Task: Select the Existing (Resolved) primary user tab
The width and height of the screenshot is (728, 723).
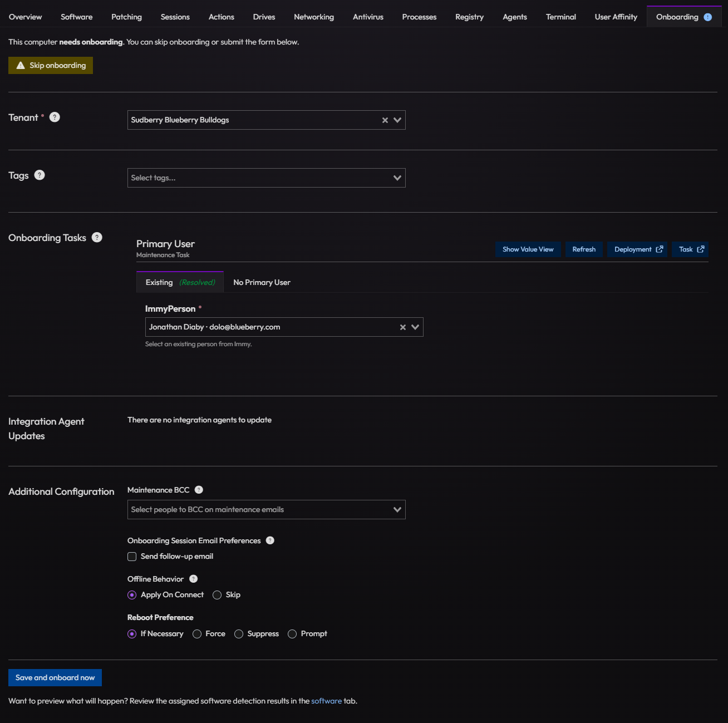Action: pos(180,282)
